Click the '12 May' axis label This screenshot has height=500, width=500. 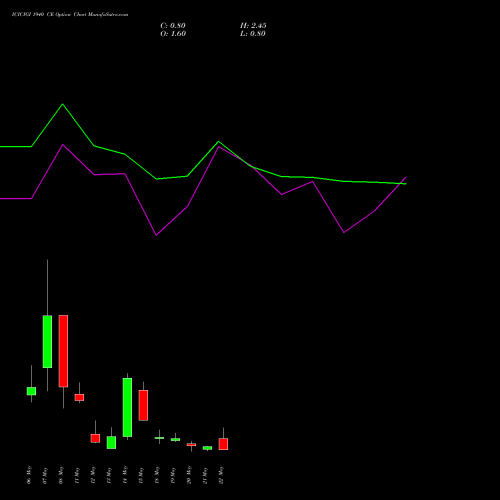(x=93, y=475)
